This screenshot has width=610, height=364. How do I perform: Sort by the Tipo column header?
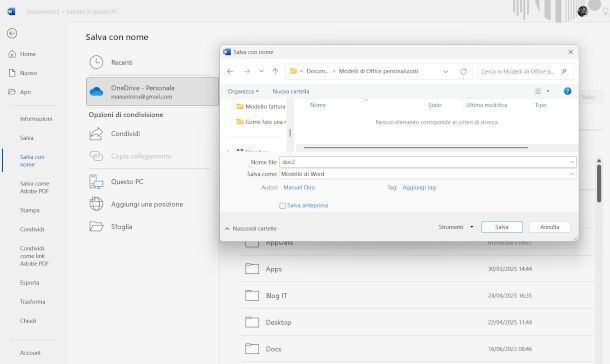540,105
